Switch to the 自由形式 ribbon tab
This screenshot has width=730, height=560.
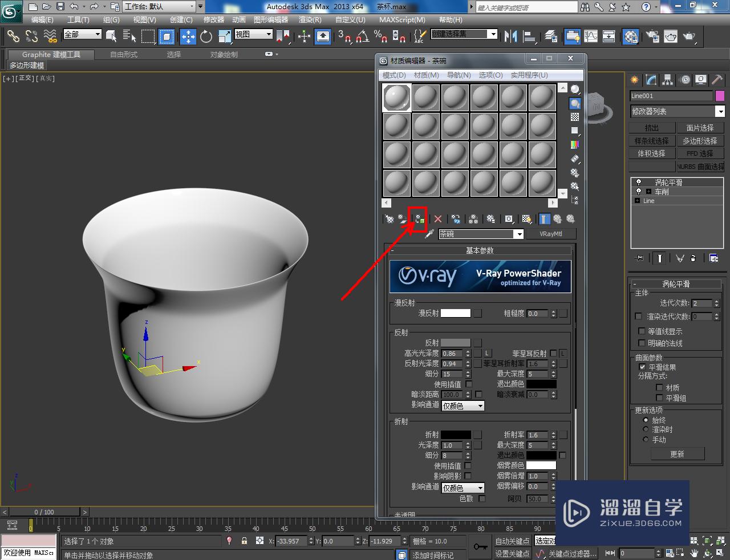point(124,55)
